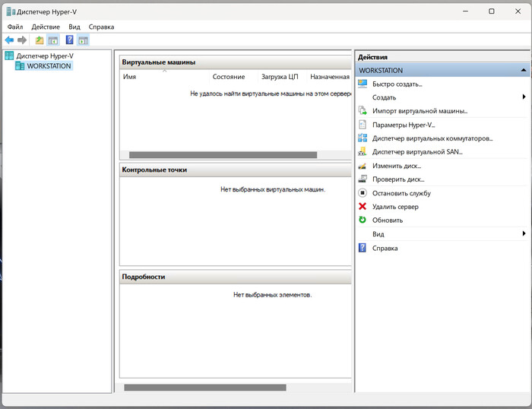Collapse the WORKSTATION actions section arrow
This screenshot has height=409, width=532.
pos(524,70)
